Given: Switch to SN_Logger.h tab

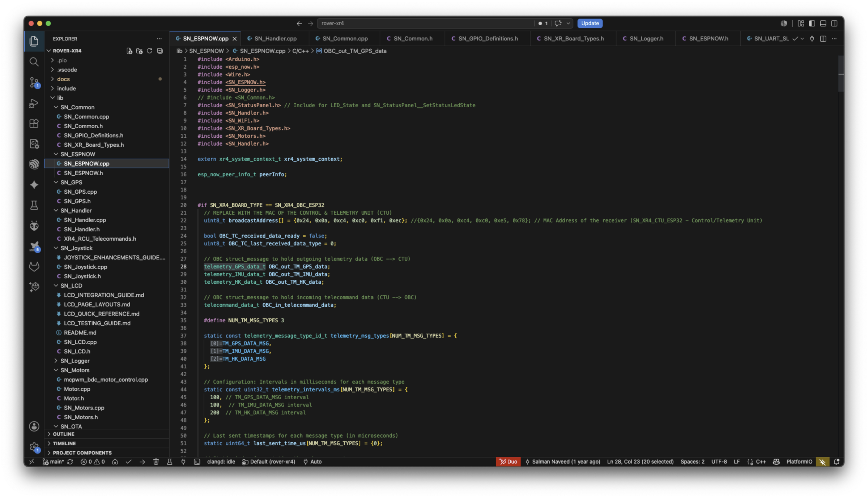Looking at the screenshot, I should click(x=646, y=39).
